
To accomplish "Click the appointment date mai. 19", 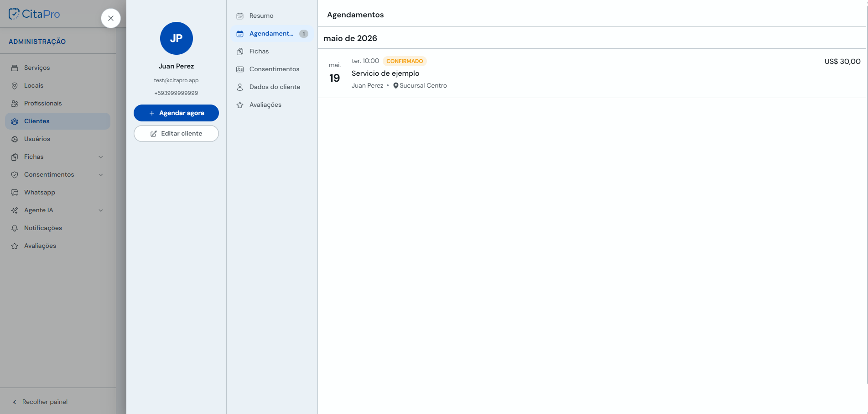I will pyautogui.click(x=335, y=73).
